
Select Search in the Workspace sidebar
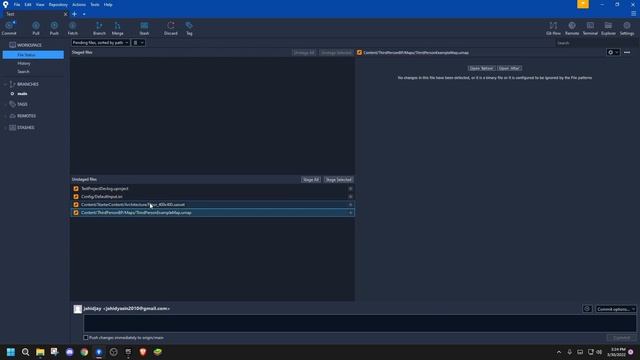23,71
